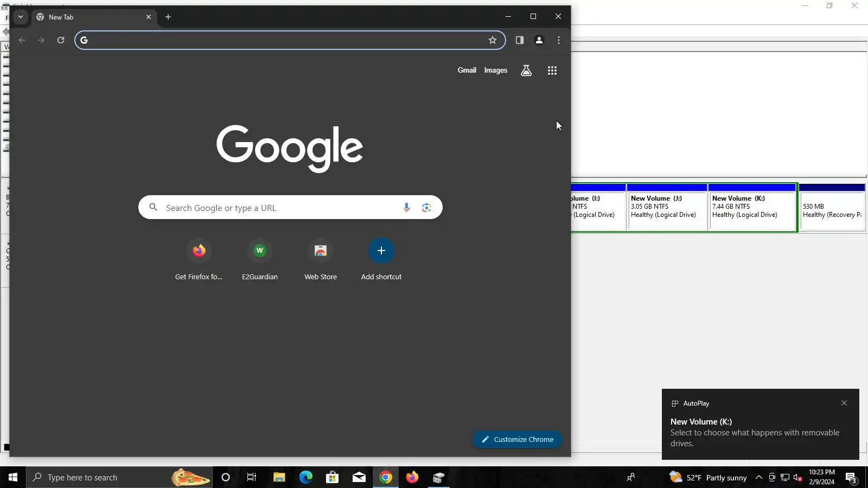
Task: Open Chrome's three-dot menu
Action: (559, 40)
